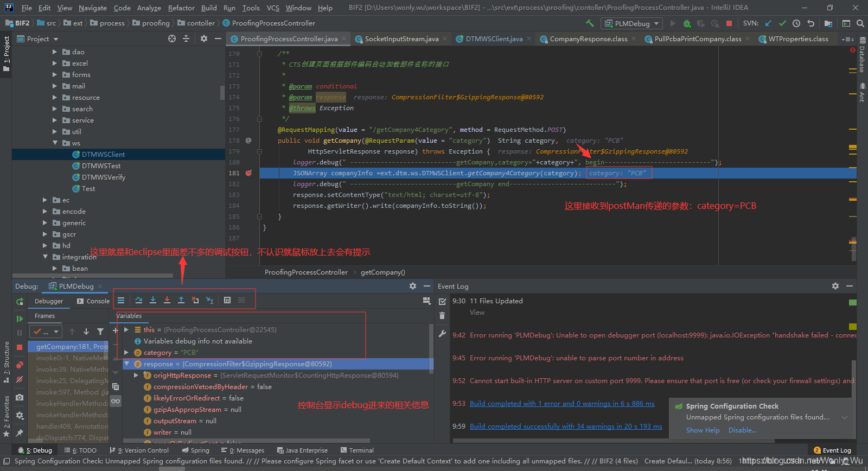Collapse the response variable node
Image resolution: width=868 pixels, height=471 pixels.
pos(126,364)
